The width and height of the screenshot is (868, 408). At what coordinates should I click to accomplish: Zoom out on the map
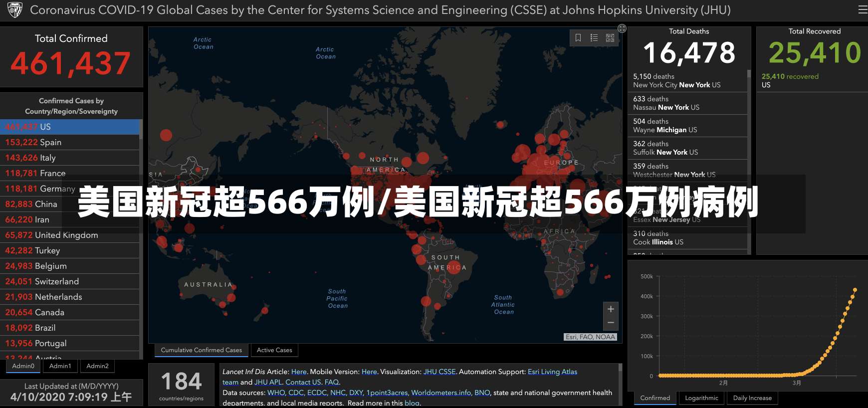(611, 323)
